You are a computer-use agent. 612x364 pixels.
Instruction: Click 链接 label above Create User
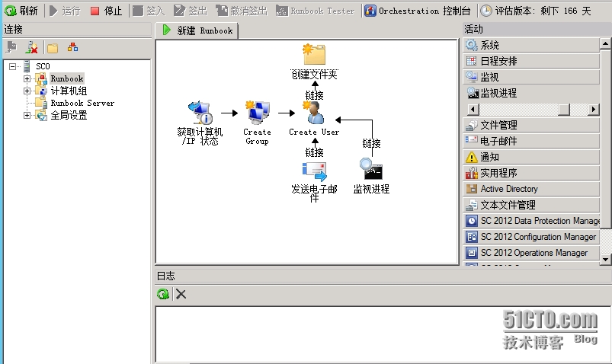pos(314,95)
